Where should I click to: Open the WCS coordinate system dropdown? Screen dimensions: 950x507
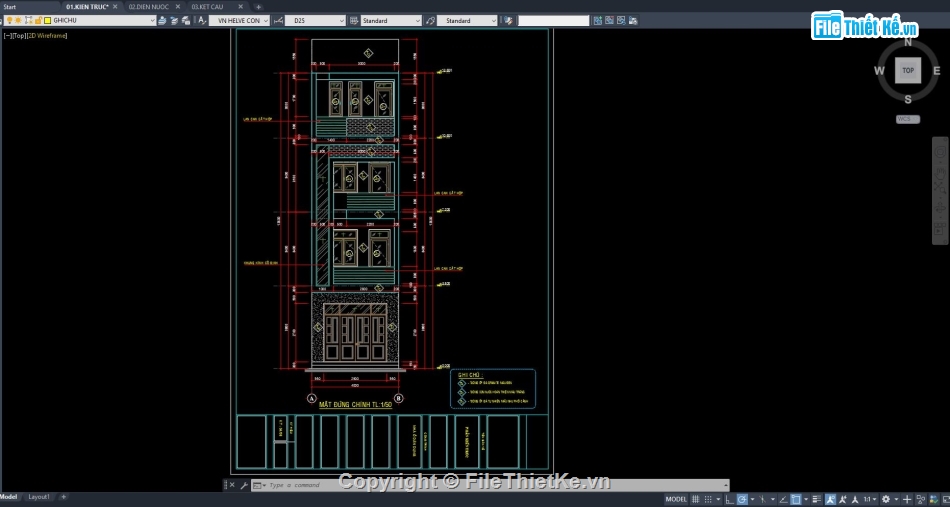(x=908, y=119)
